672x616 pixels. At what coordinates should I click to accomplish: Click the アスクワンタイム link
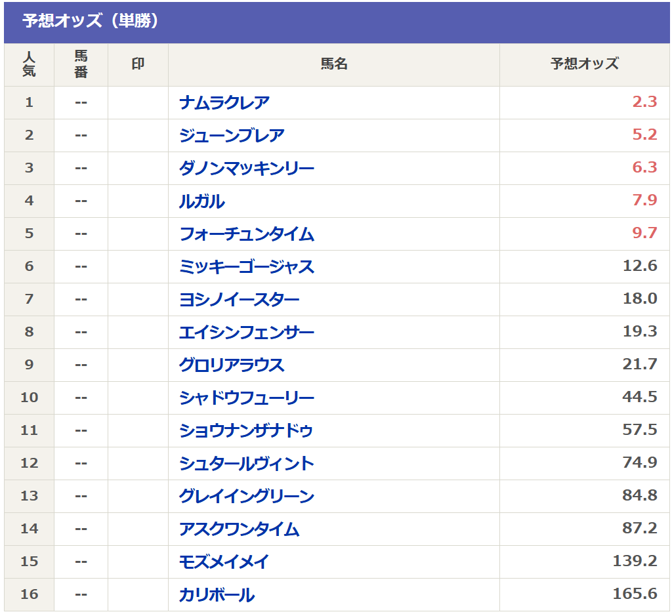pyautogui.click(x=239, y=529)
